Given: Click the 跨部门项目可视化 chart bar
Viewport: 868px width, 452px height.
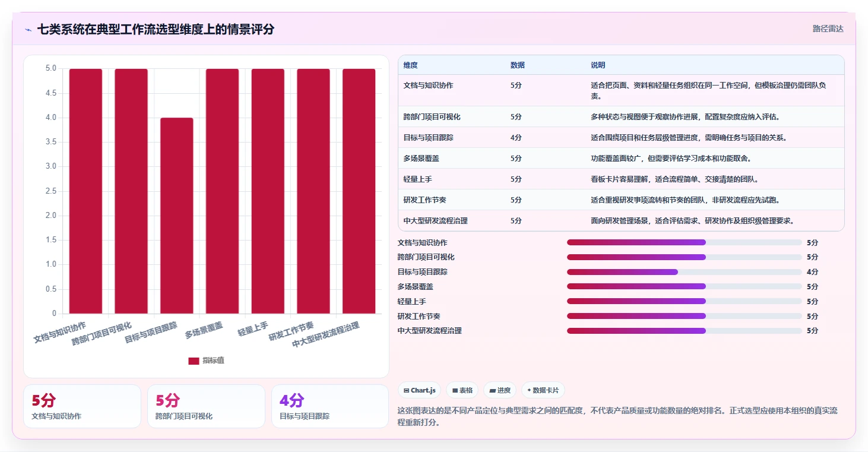Looking at the screenshot, I should [131, 191].
